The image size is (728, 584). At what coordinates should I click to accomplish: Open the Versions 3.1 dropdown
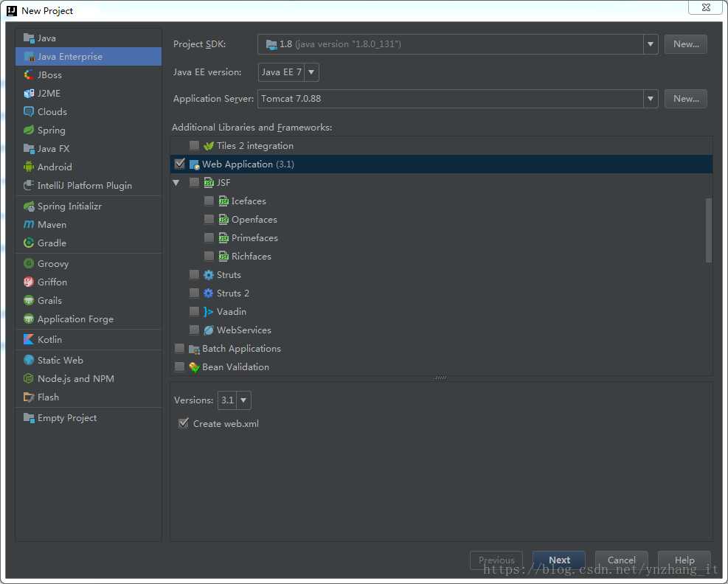pyautogui.click(x=243, y=400)
